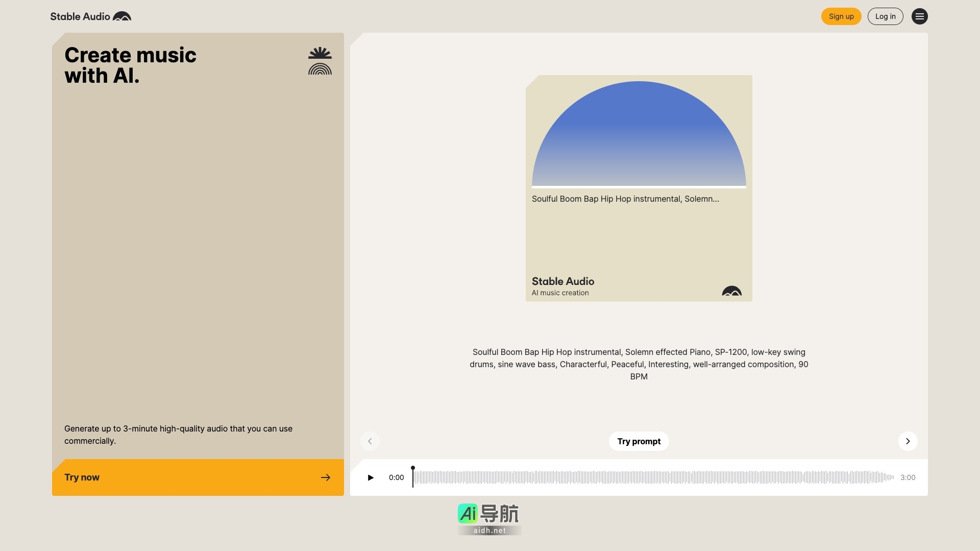Toggle playback of the Boom Bap track

(370, 477)
